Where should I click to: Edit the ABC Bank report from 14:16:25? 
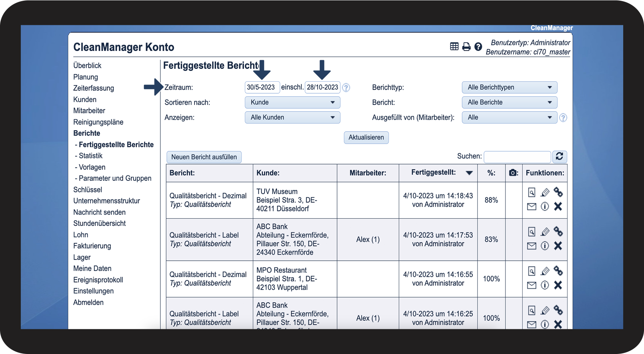tap(545, 310)
